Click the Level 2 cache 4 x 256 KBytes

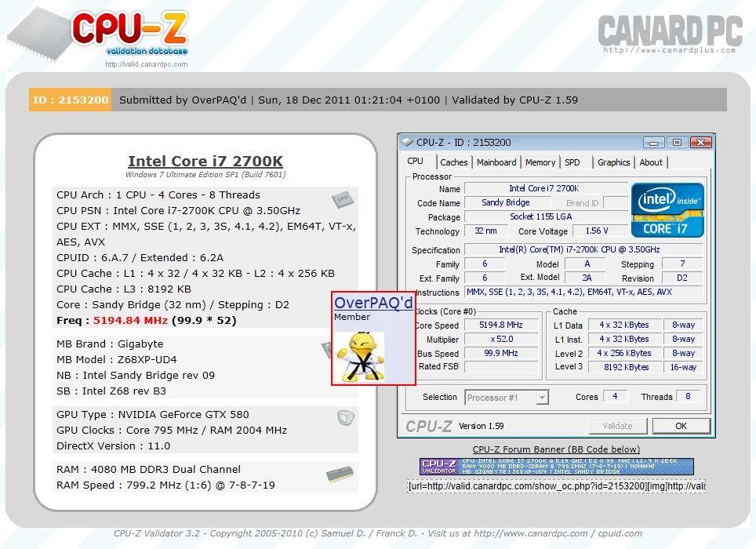click(x=627, y=353)
